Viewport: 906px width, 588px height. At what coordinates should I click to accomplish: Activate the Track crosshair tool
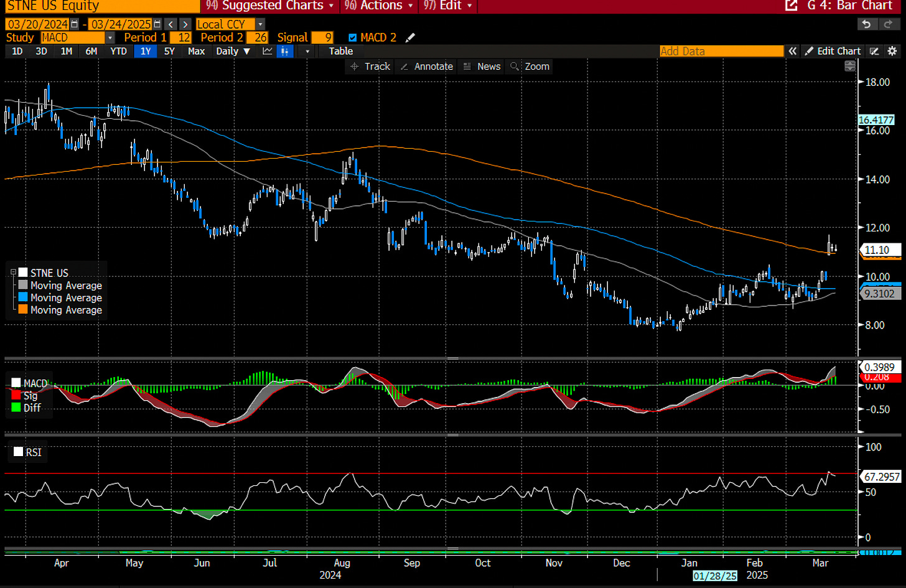pyautogui.click(x=370, y=67)
